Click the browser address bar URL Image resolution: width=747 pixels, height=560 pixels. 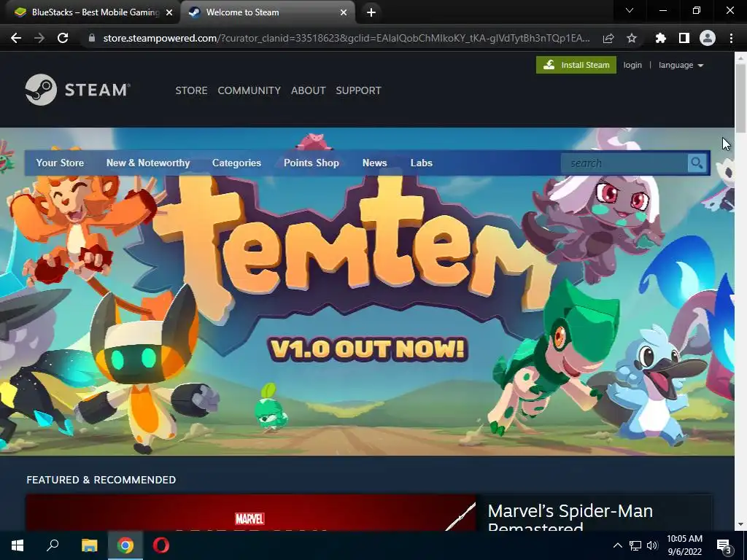click(x=347, y=38)
